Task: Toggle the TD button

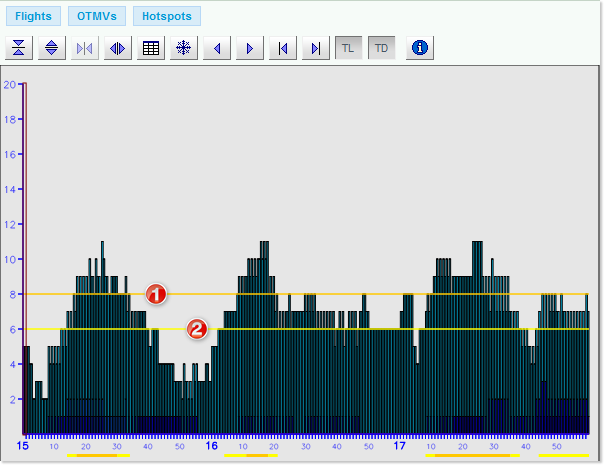Action: point(381,48)
